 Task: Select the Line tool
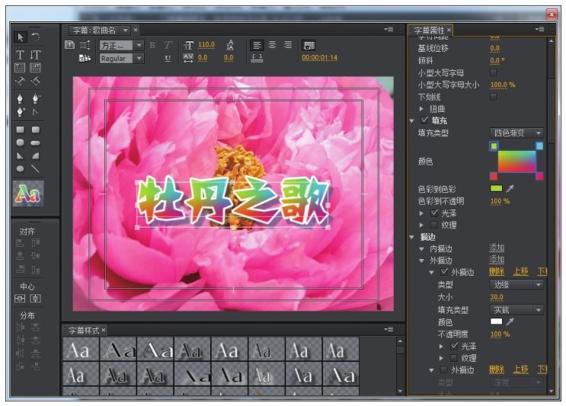[35, 169]
